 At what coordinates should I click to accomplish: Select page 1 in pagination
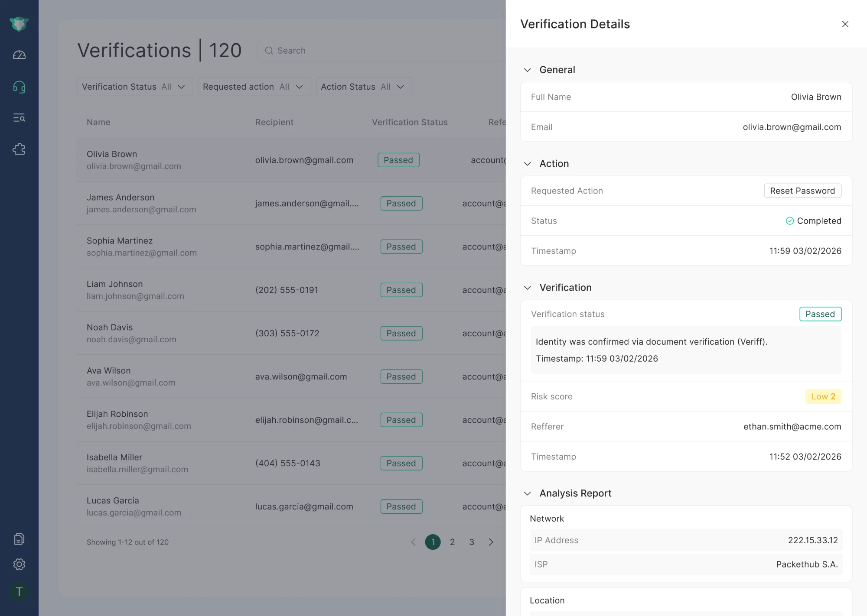[x=433, y=542]
